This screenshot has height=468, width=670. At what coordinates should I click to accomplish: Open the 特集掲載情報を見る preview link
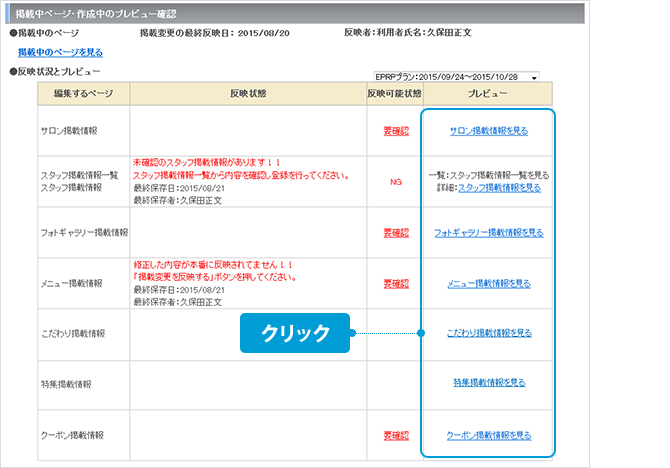[488, 382]
